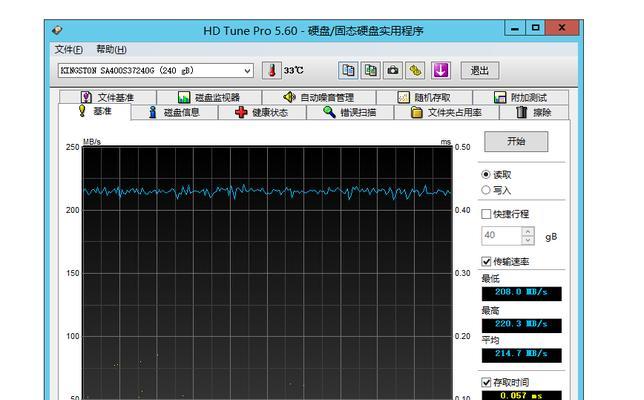The height and width of the screenshot is (400, 644).
Task: Toggle the 传输速率 checkbox
Action: tap(486, 261)
